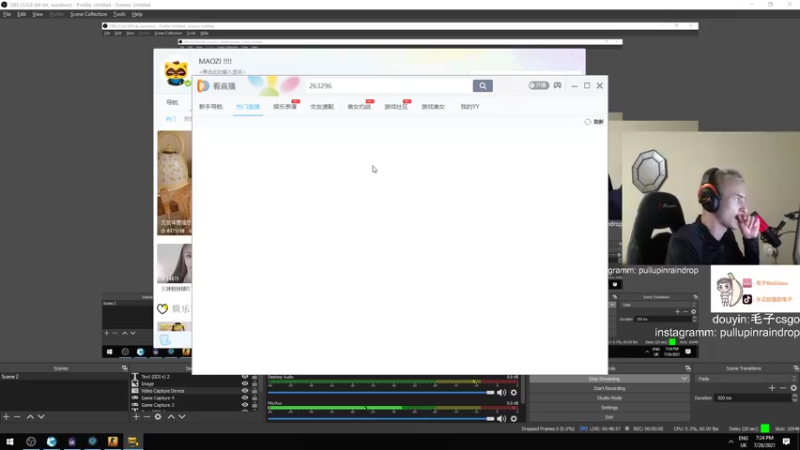This screenshot has width=800, height=450.
Task: Move source up with arrow icon
Action: pyautogui.click(x=171, y=417)
